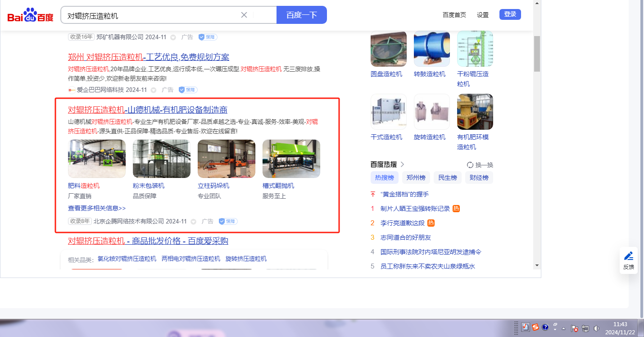Image resolution: width=644 pixels, height=337 pixels.
Task: Open 槽式翻抛机 text link
Action: click(278, 186)
